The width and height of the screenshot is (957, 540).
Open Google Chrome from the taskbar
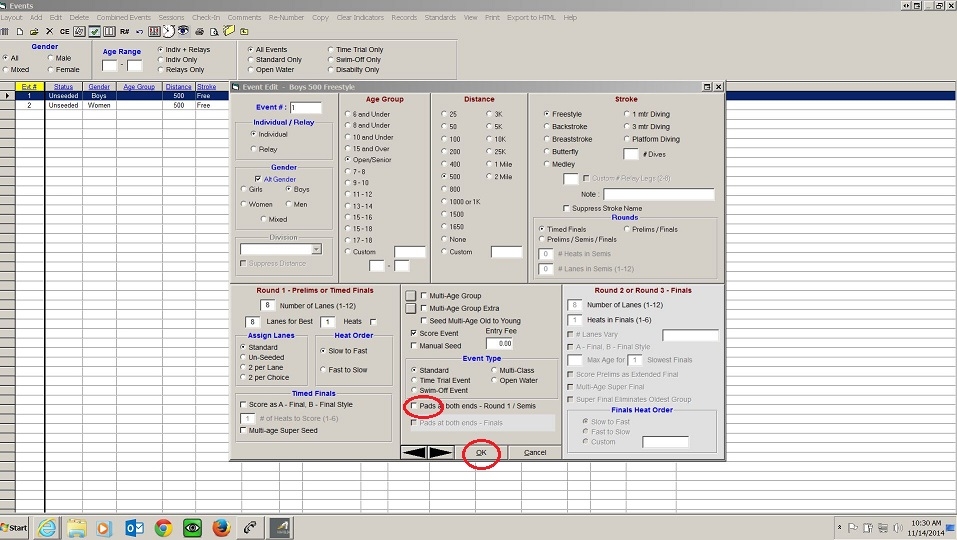(x=163, y=527)
